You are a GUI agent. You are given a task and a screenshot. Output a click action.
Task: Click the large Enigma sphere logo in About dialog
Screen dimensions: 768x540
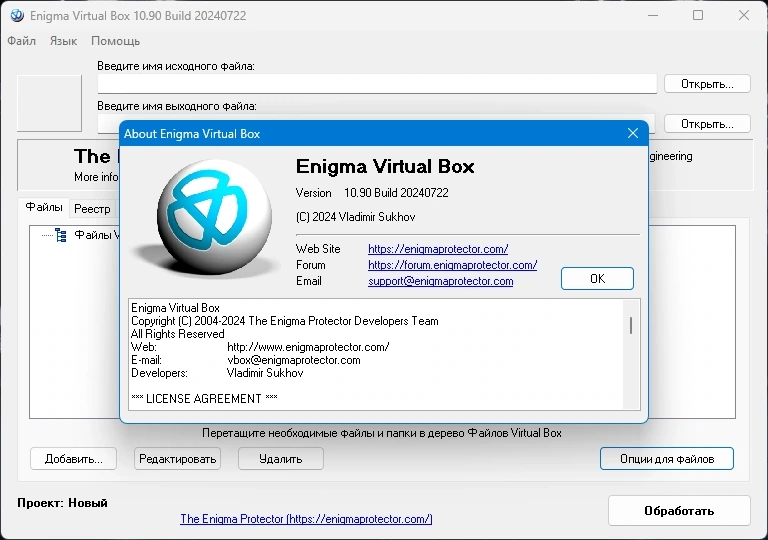tap(214, 217)
